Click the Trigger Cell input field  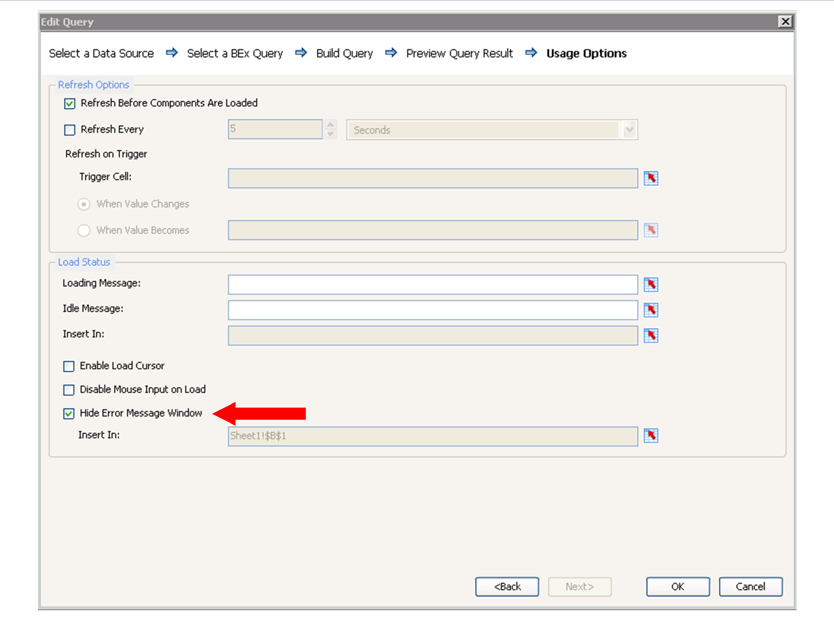tap(433, 178)
